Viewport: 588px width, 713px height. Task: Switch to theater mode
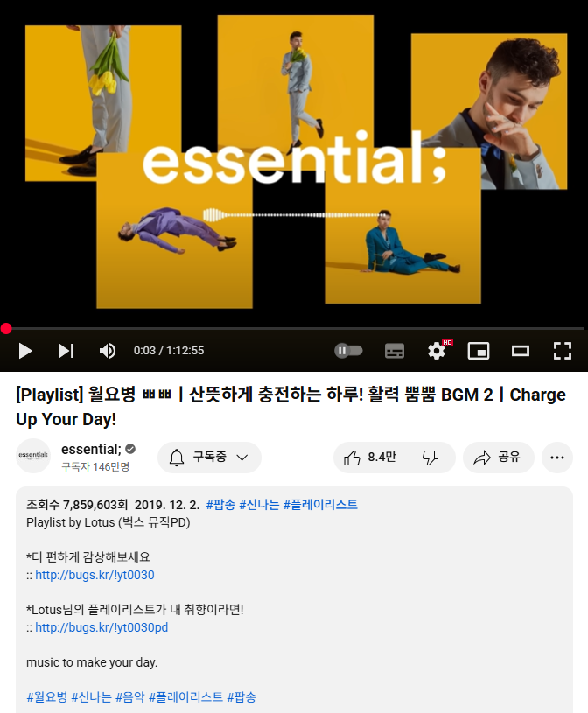click(521, 351)
